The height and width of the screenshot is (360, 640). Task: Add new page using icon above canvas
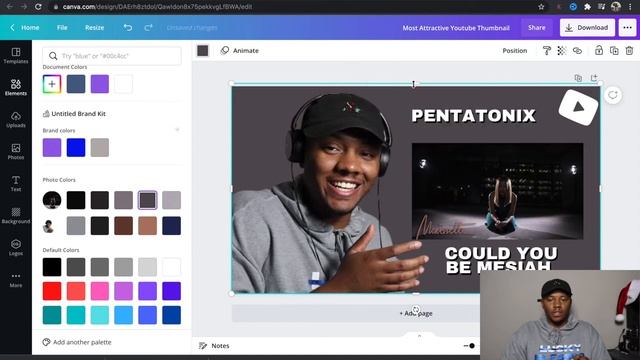point(594,78)
